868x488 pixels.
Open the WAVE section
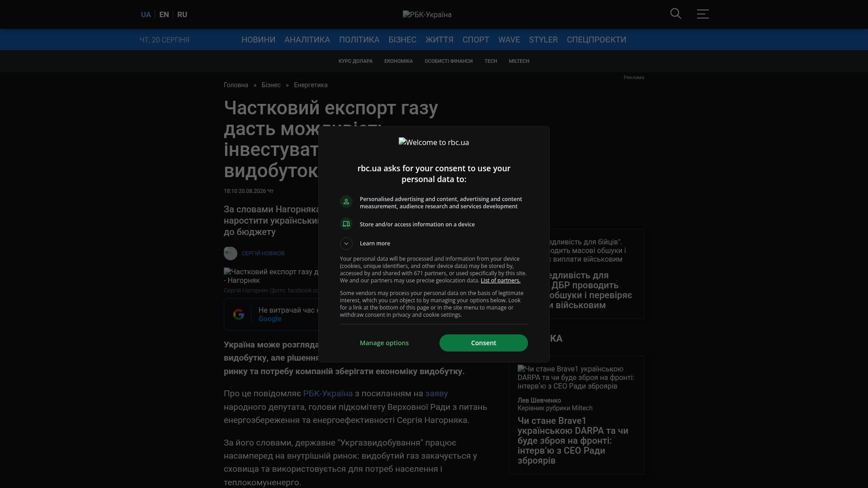(509, 40)
